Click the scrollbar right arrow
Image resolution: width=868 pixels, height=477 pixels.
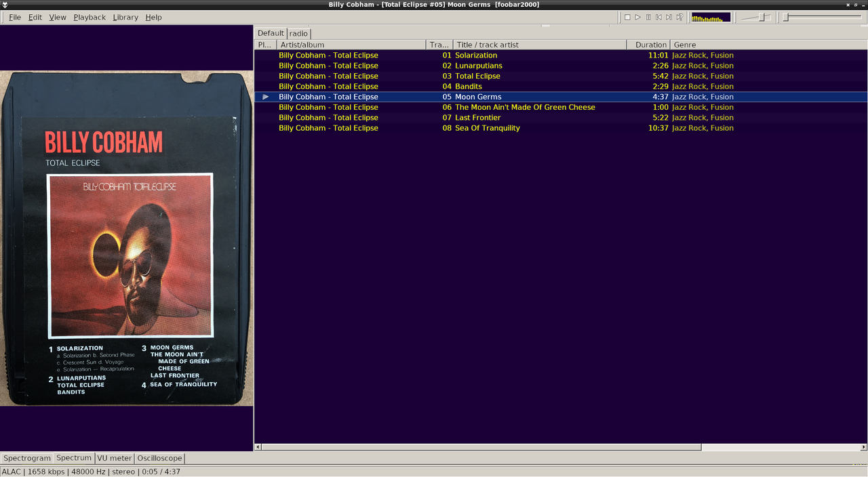863,447
